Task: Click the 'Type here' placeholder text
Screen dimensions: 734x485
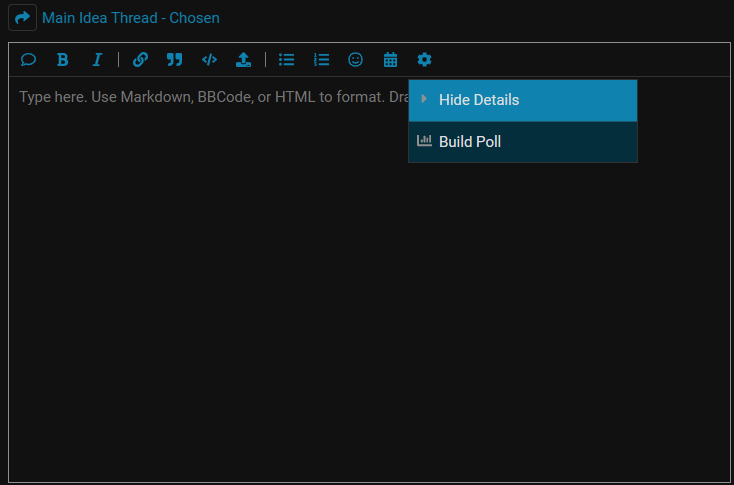Action: point(200,98)
